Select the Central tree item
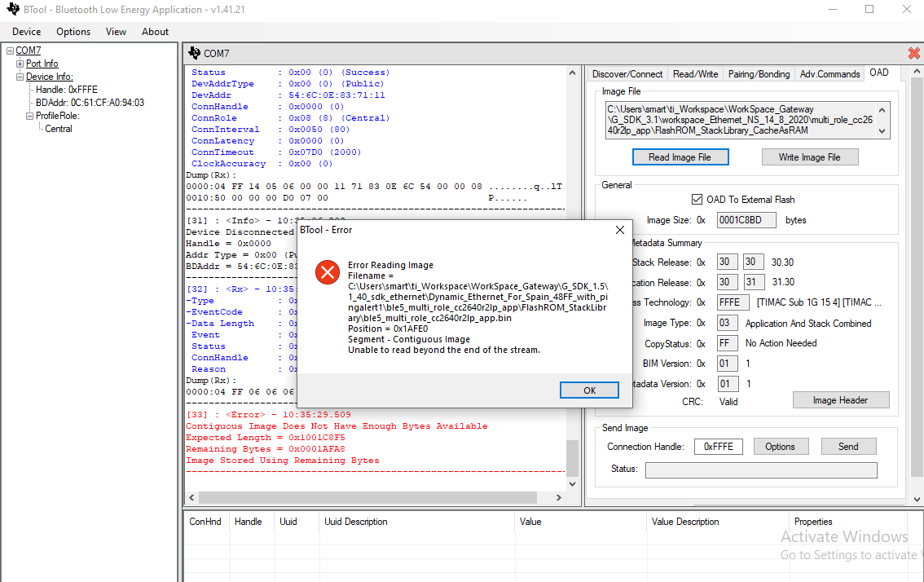The width and height of the screenshot is (924, 582). [59, 129]
